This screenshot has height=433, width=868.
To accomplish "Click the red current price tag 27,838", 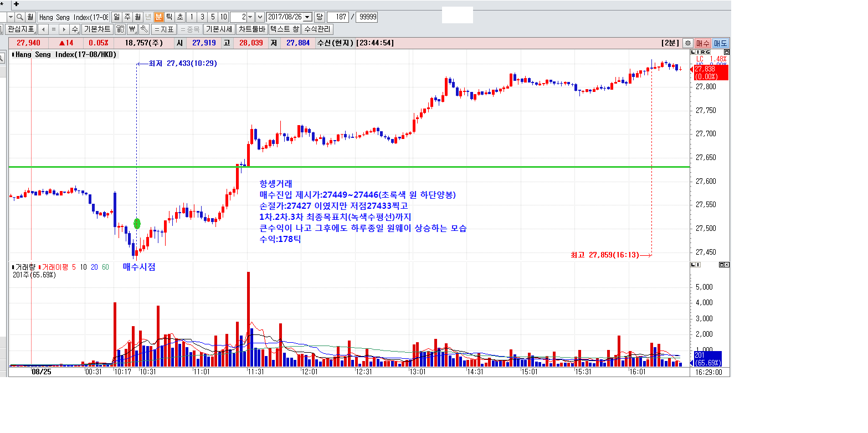I will click(x=711, y=73).
